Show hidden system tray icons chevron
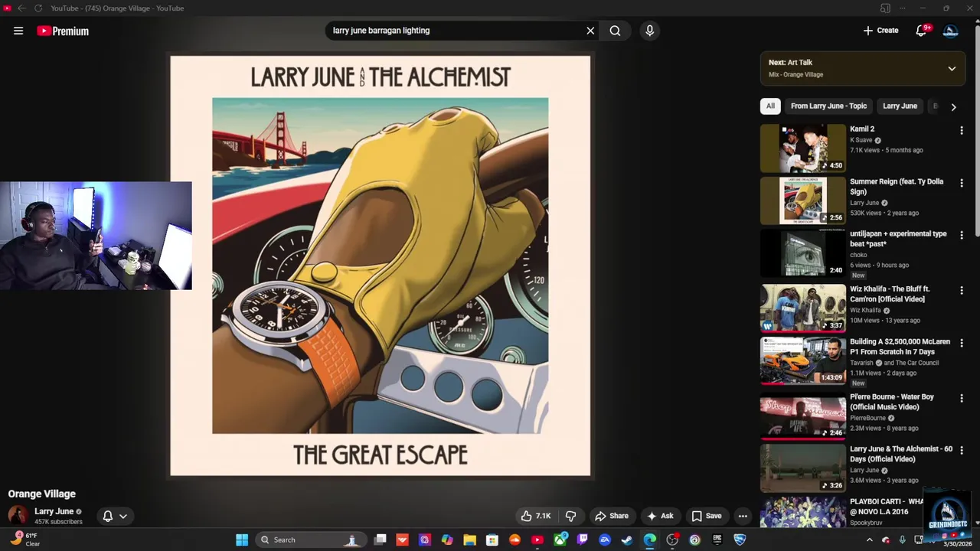This screenshot has height=551, width=980. 869,540
